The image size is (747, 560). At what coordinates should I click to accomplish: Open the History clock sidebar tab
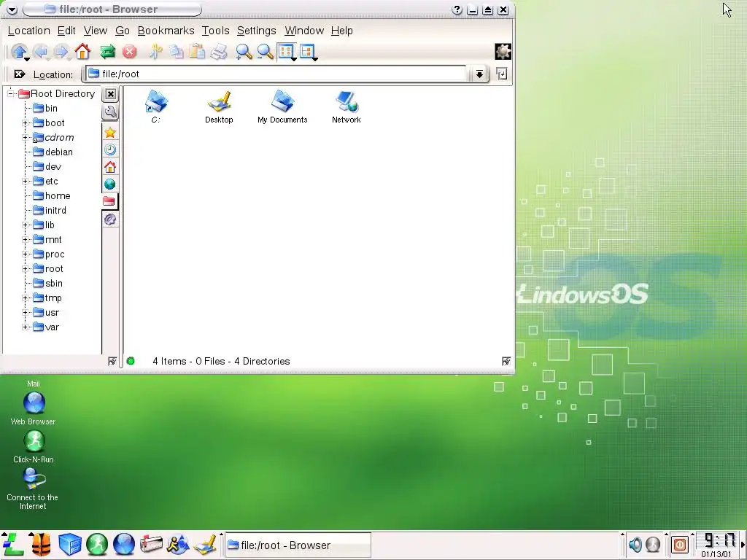coord(110,150)
